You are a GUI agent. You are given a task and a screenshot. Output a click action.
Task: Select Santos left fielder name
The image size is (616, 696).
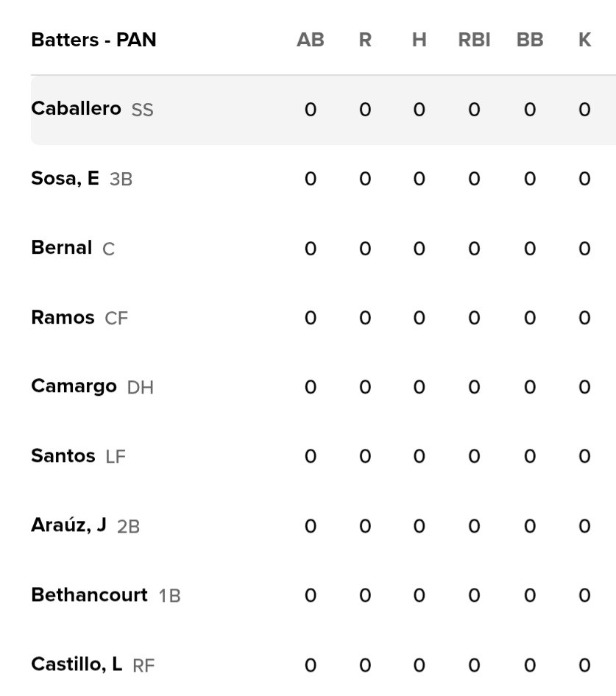[x=63, y=456]
